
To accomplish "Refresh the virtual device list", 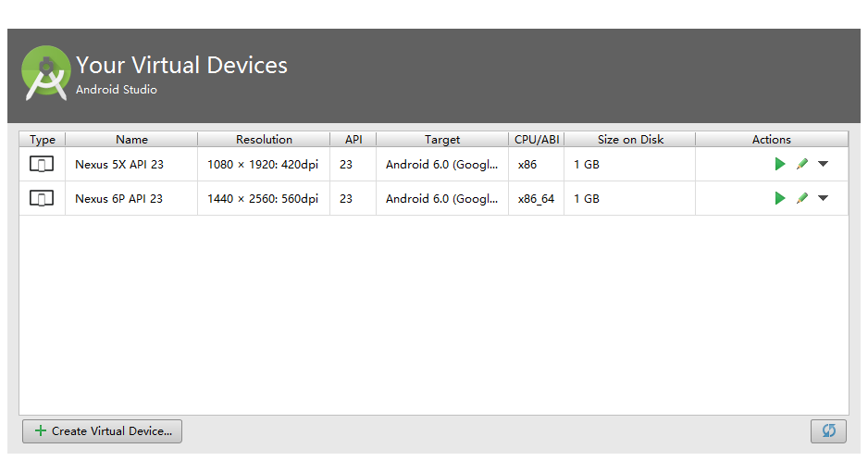I will (x=828, y=431).
